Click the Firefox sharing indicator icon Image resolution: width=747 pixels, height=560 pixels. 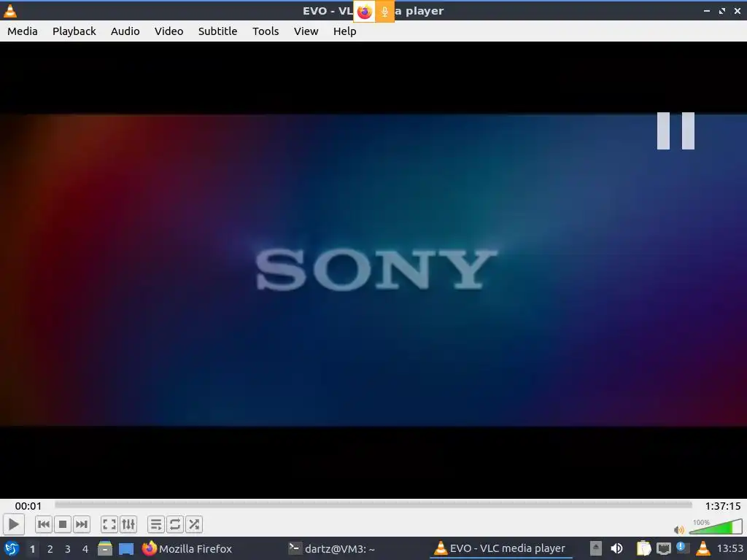tap(365, 12)
